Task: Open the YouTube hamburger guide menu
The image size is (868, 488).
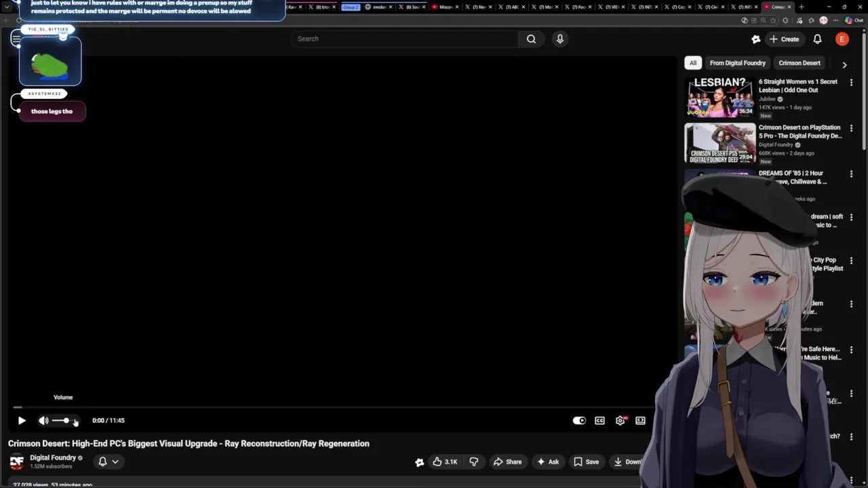Action: pyautogui.click(x=16, y=39)
